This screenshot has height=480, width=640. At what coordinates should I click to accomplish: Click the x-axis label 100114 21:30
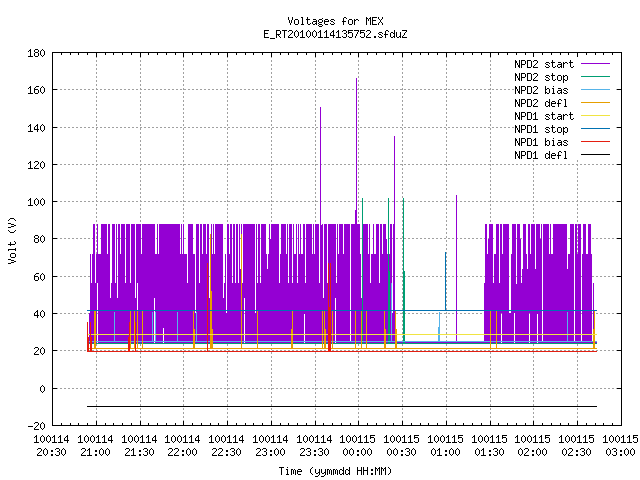click(140, 446)
